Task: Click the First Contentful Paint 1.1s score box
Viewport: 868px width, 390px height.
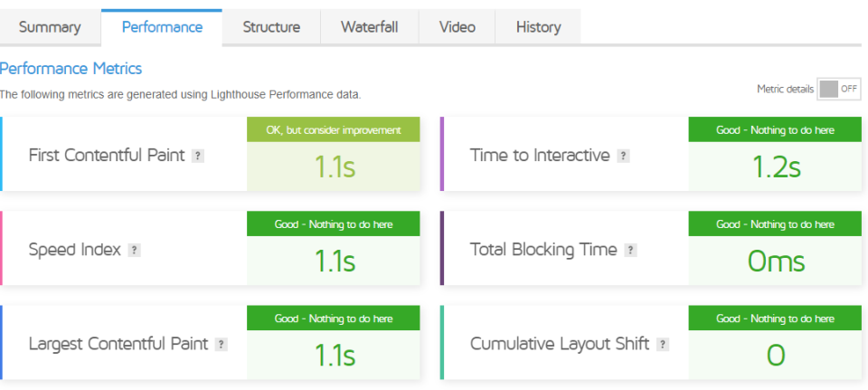Action: click(334, 166)
